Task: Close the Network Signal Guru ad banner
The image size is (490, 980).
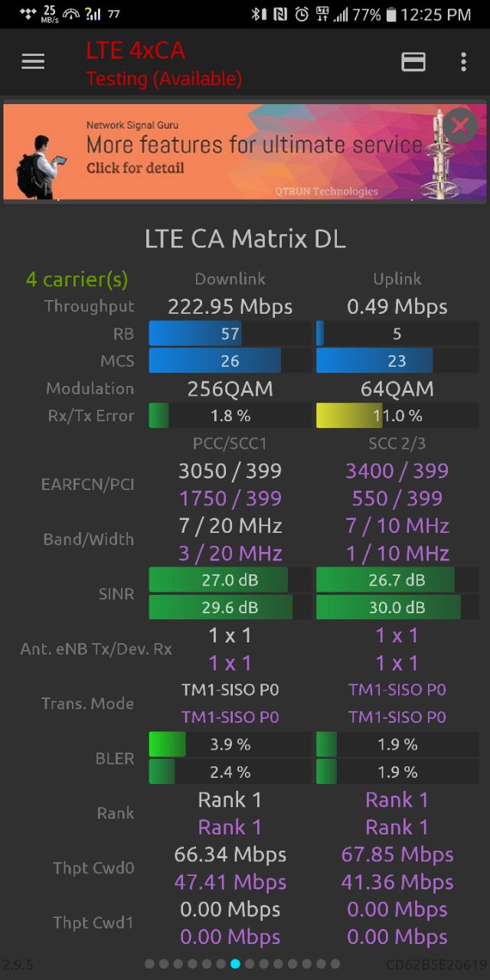Action: coord(460,125)
